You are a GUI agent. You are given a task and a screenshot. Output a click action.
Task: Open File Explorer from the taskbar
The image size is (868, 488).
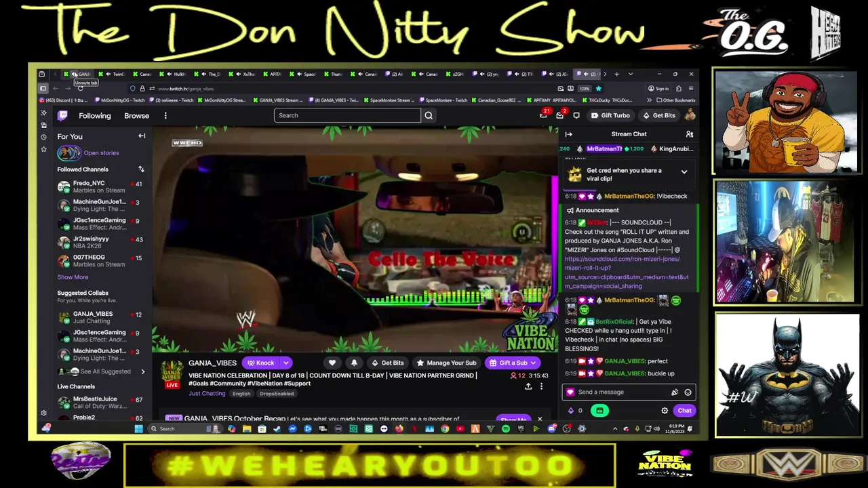point(247,428)
